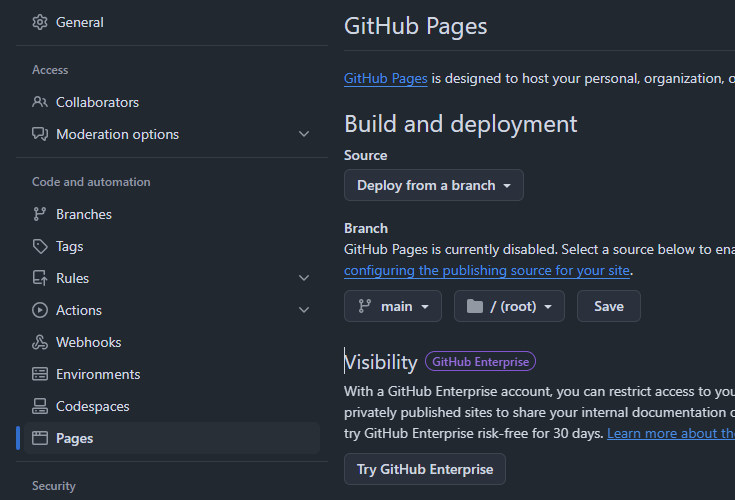Open Webhooks settings
The image size is (735, 500).
click(x=172, y=342)
